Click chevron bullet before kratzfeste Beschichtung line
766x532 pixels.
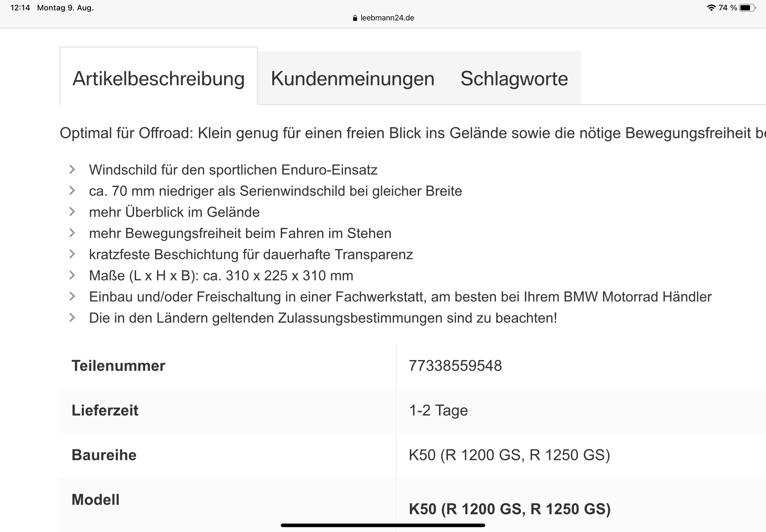(x=72, y=254)
